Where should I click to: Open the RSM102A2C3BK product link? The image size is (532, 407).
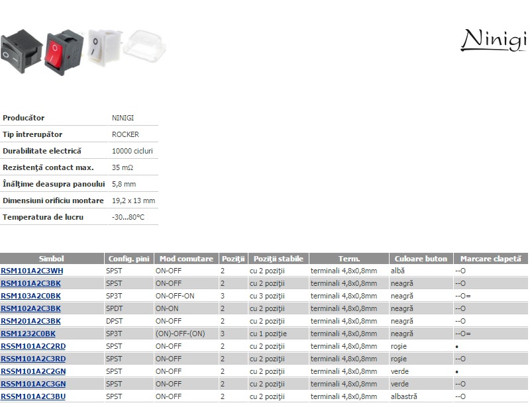tap(31, 308)
